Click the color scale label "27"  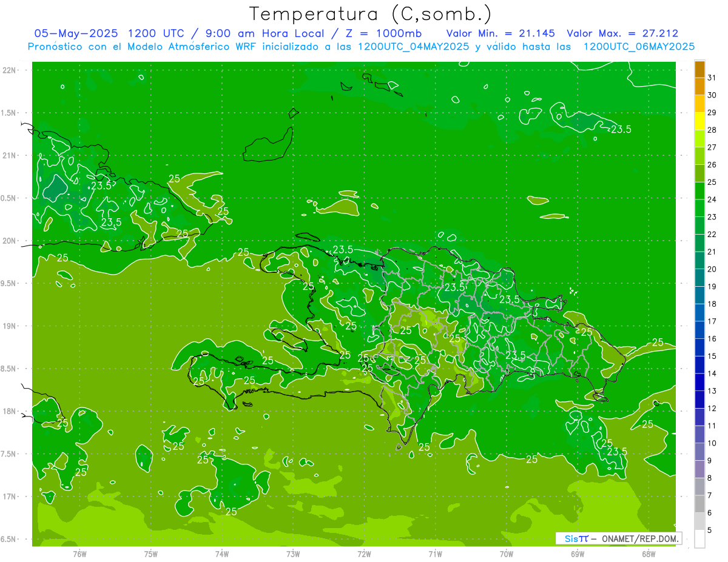point(712,147)
